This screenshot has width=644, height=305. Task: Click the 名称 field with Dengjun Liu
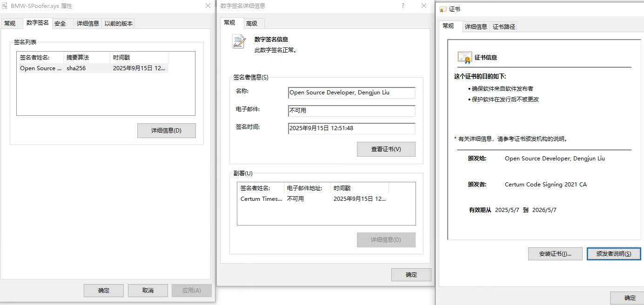pos(352,93)
